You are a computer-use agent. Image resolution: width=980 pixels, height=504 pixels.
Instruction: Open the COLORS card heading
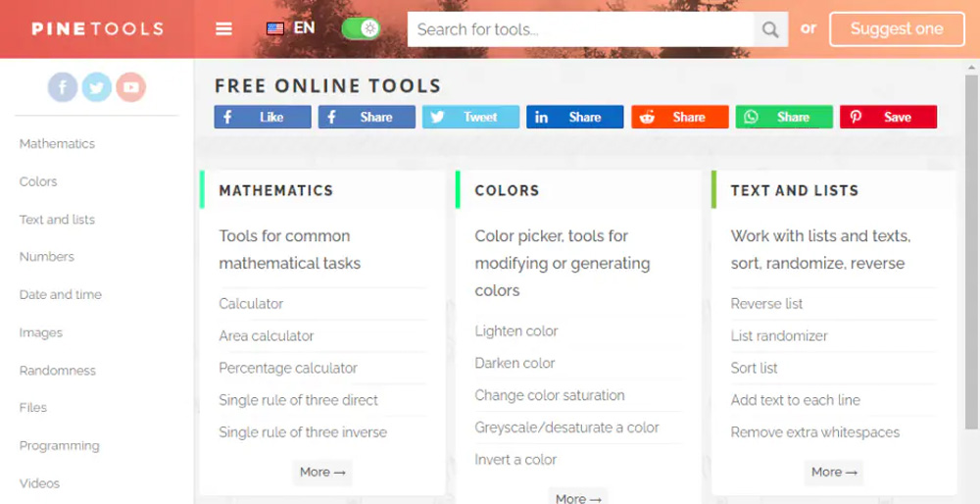507,191
